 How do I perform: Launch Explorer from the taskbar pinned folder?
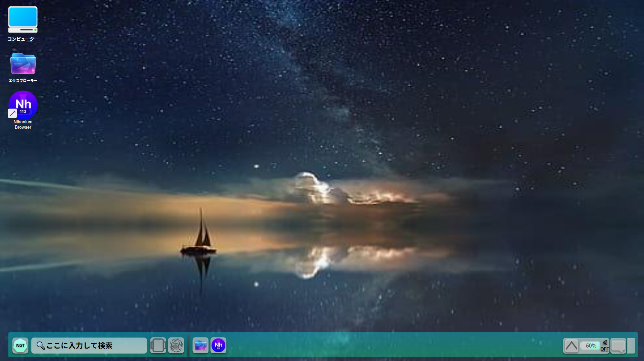200,345
